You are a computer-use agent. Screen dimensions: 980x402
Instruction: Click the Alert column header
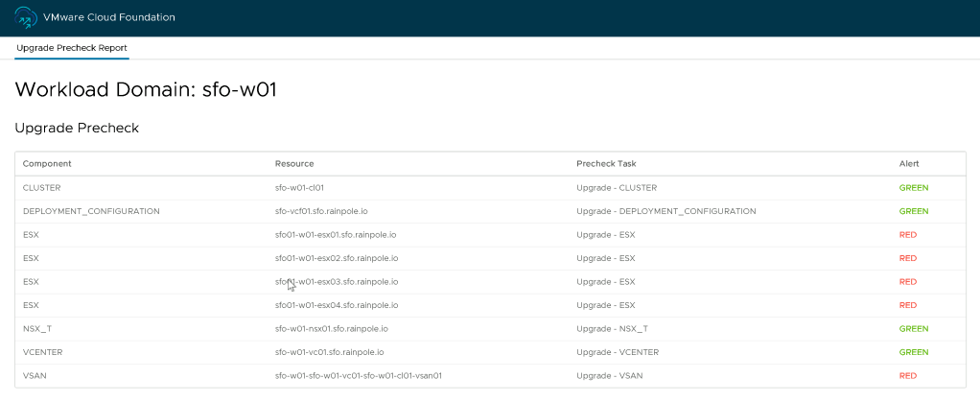[x=909, y=164]
